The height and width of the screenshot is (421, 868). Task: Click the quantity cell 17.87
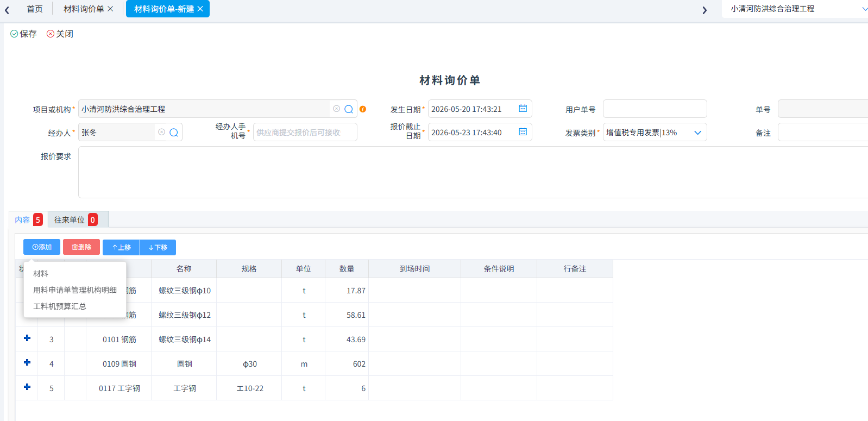point(347,291)
